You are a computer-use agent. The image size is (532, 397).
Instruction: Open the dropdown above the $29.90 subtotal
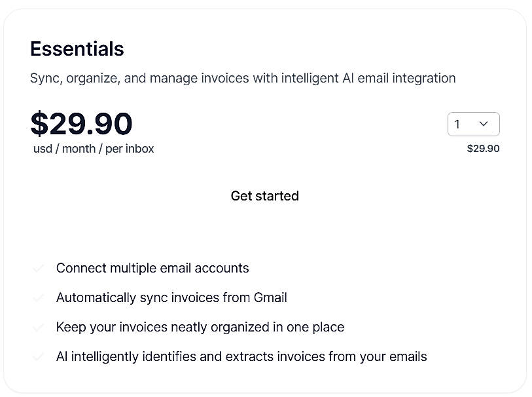click(x=473, y=123)
